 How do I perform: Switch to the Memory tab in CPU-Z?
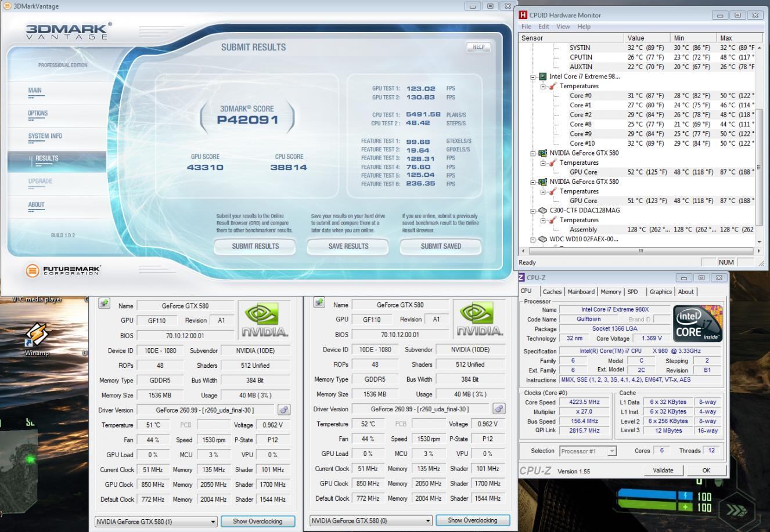(610, 292)
